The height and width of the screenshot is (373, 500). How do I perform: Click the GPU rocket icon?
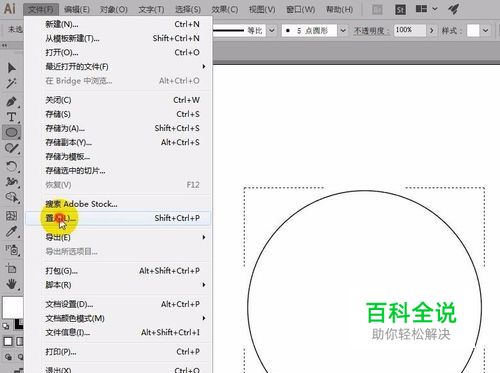click(453, 9)
